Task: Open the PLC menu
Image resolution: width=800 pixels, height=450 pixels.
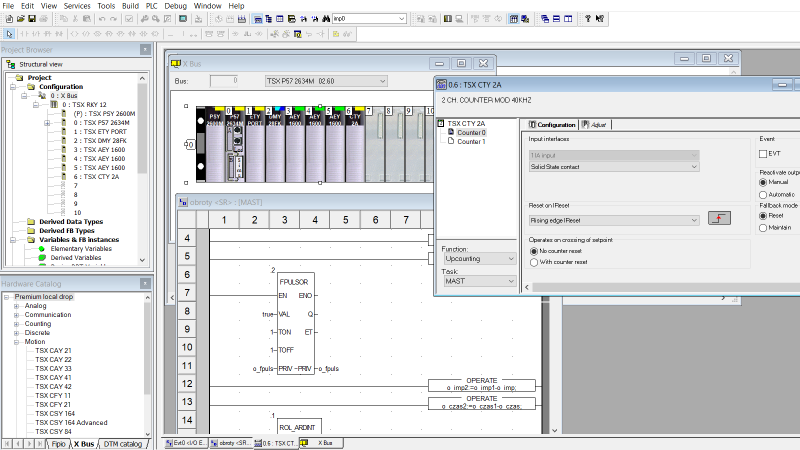Action: [152, 6]
